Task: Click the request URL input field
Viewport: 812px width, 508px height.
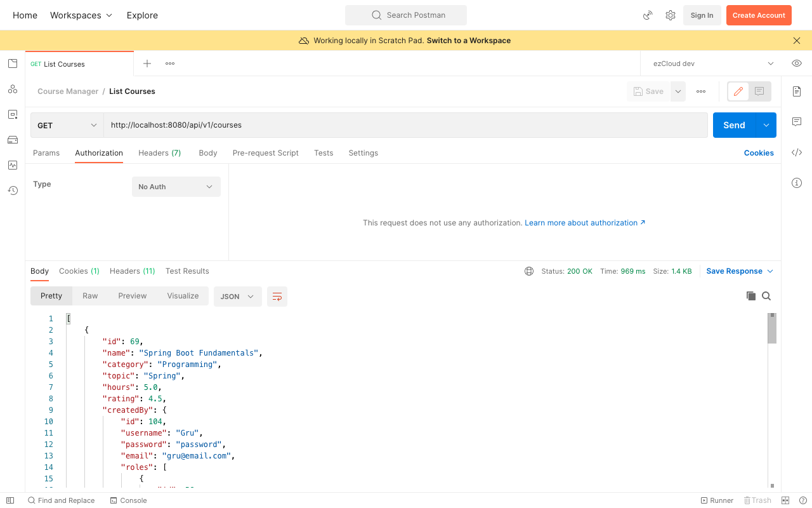Action: point(406,125)
